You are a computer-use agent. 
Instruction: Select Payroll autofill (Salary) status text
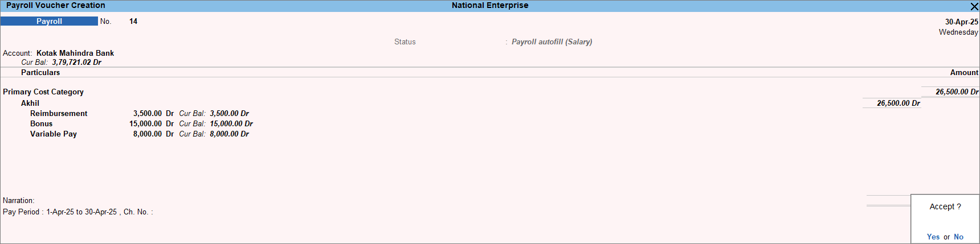pos(552,42)
